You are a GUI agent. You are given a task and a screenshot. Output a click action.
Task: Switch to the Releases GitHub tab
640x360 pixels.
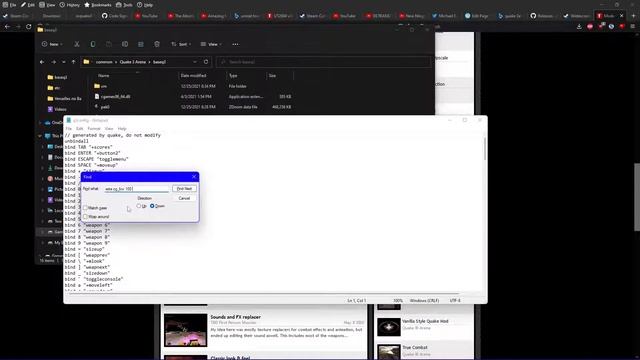click(542, 16)
